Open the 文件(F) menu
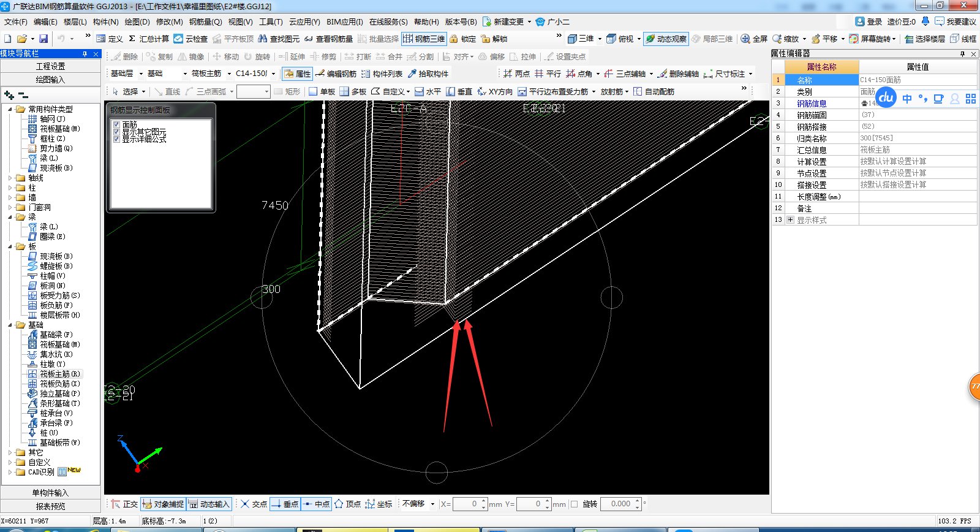The width and height of the screenshot is (980, 532). point(16,21)
